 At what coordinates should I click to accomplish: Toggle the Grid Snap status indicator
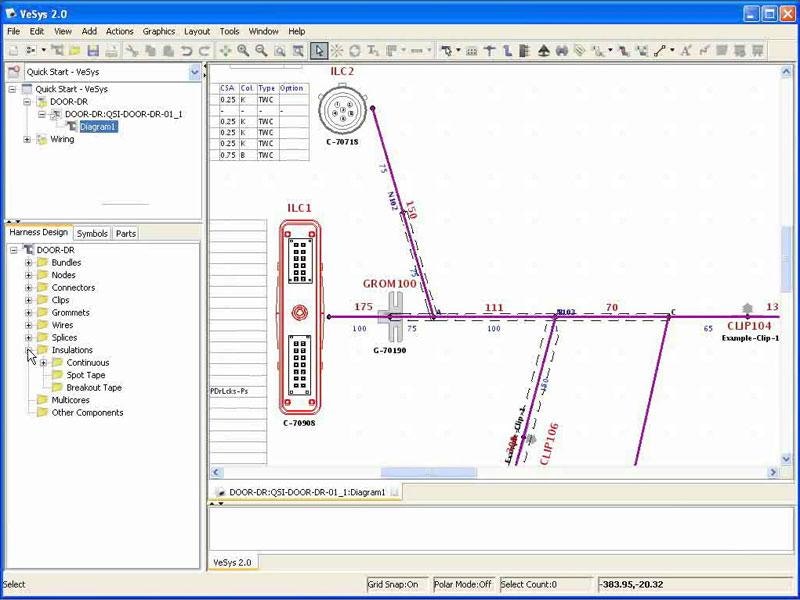click(x=393, y=584)
